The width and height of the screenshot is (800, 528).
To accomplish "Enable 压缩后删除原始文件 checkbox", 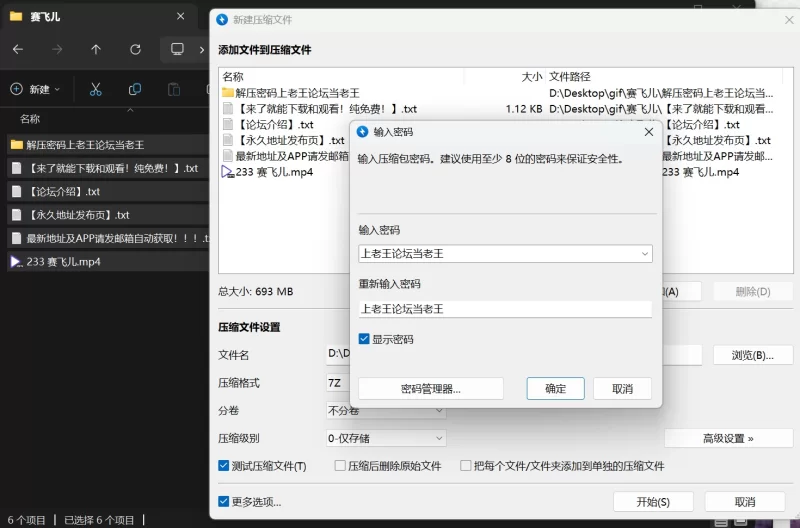I will tap(340, 466).
